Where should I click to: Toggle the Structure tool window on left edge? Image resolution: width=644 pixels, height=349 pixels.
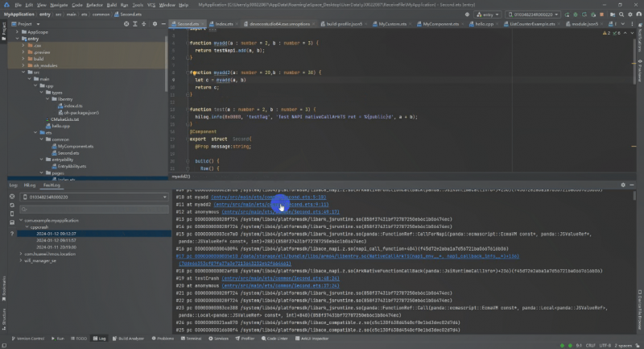click(x=3, y=318)
